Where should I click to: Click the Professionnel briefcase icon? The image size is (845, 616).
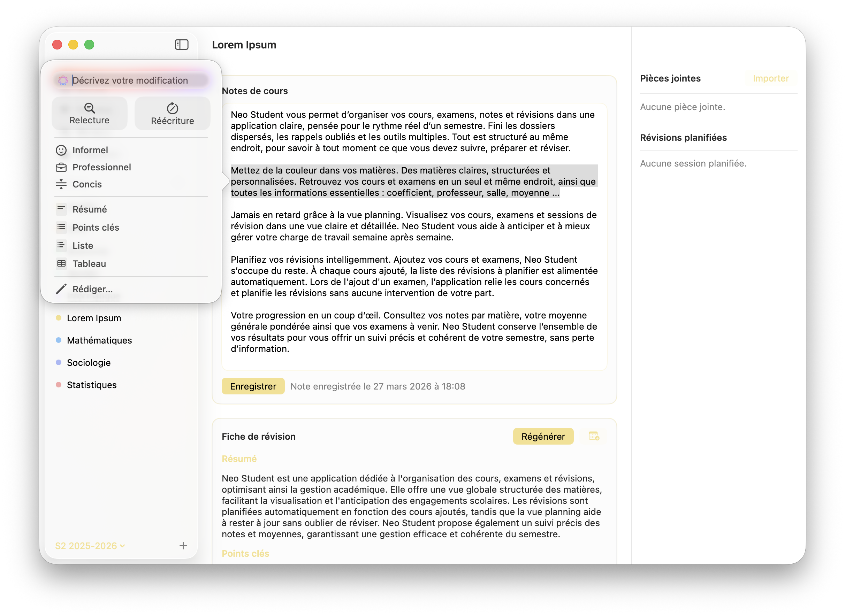(x=61, y=168)
